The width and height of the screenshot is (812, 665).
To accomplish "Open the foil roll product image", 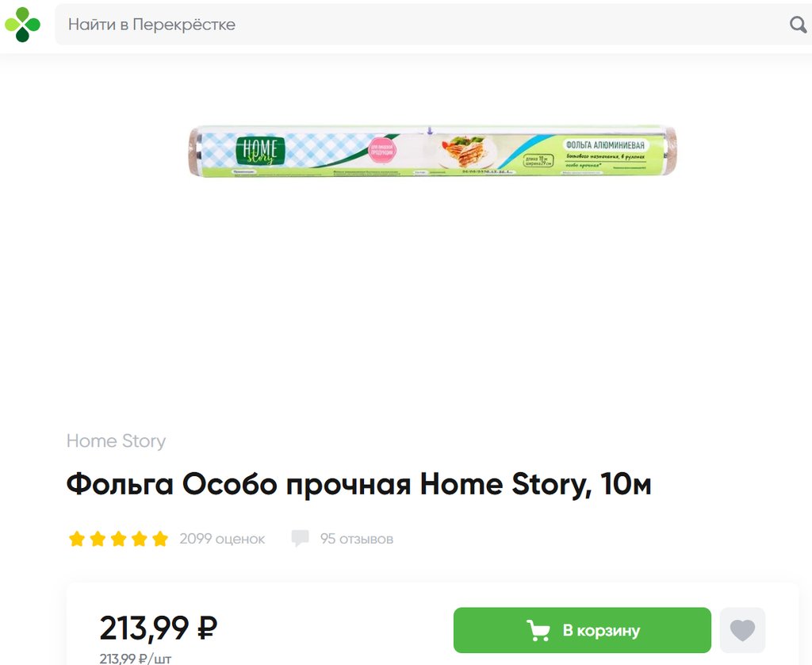I will pos(432,151).
